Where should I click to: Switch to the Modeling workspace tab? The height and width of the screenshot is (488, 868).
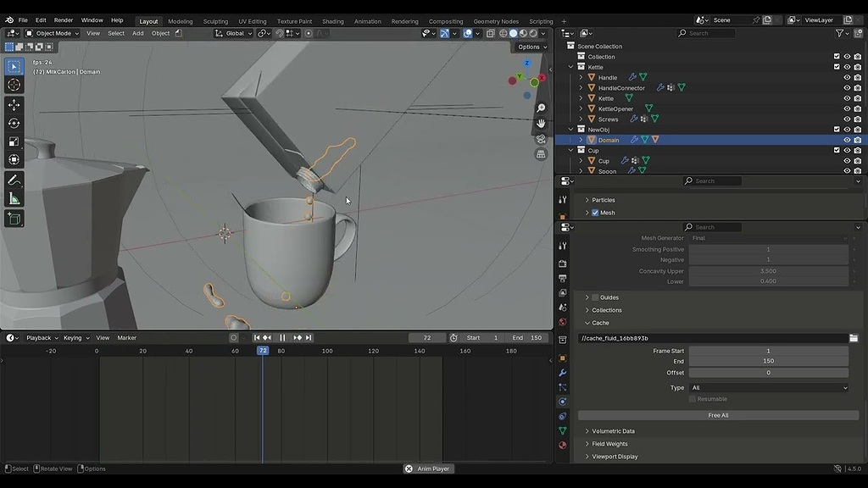click(181, 21)
